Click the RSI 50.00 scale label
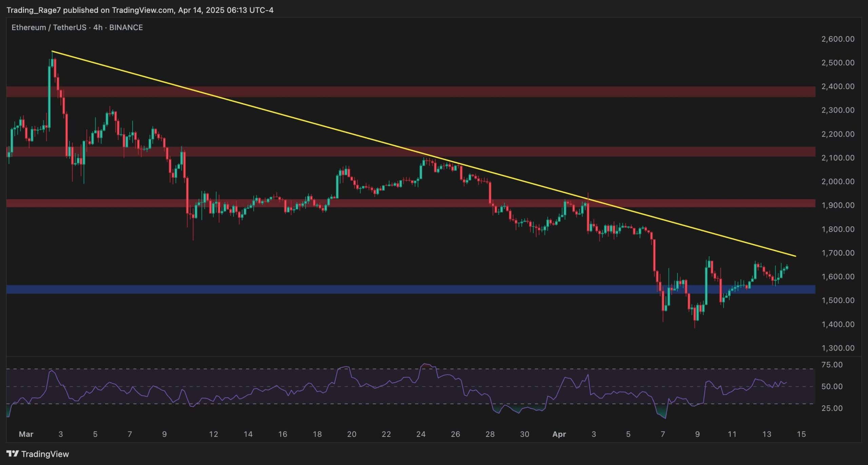The height and width of the screenshot is (465, 868). pos(832,387)
